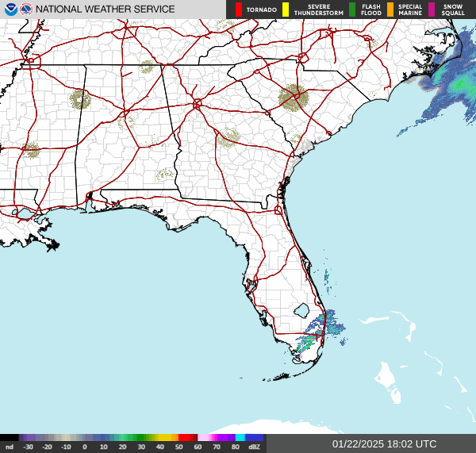Click the red segment of dBZ color bar
Viewport: 476px width, 453px height.
click(x=185, y=437)
